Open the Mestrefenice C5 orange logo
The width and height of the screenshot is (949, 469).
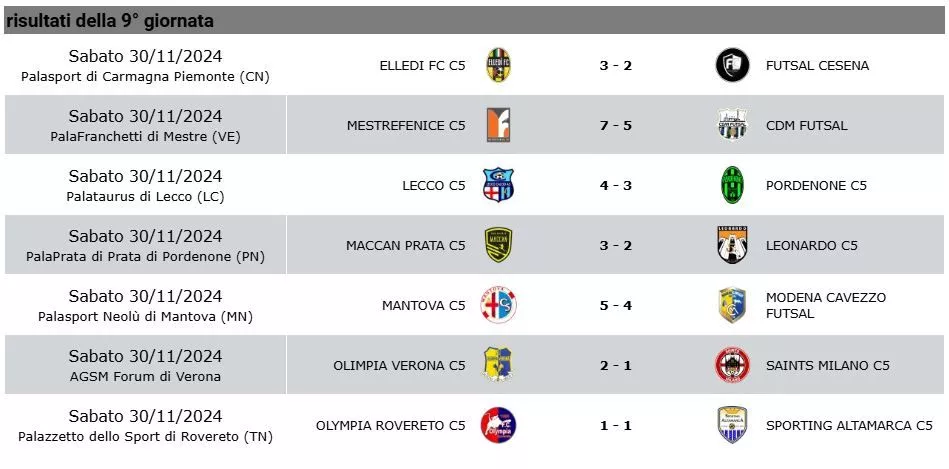pyautogui.click(x=498, y=125)
